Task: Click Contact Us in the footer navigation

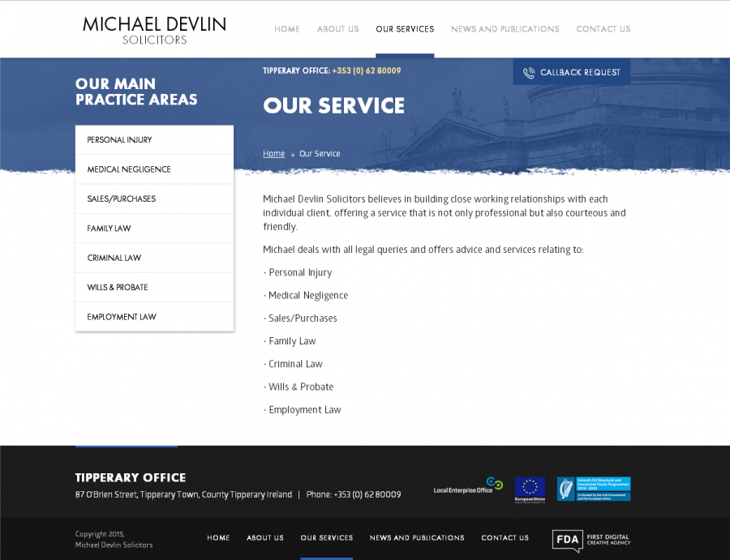Action: (505, 537)
